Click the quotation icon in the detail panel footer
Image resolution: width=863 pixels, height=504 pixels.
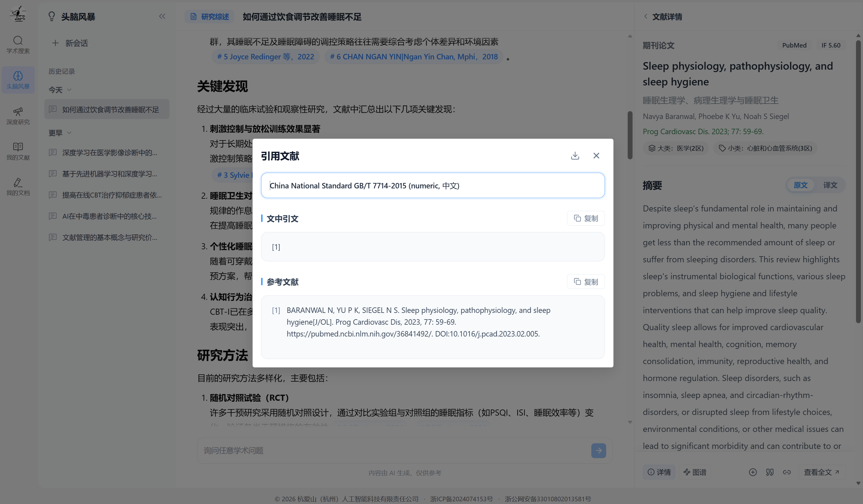pyautogui.click(x=770, y=472)
